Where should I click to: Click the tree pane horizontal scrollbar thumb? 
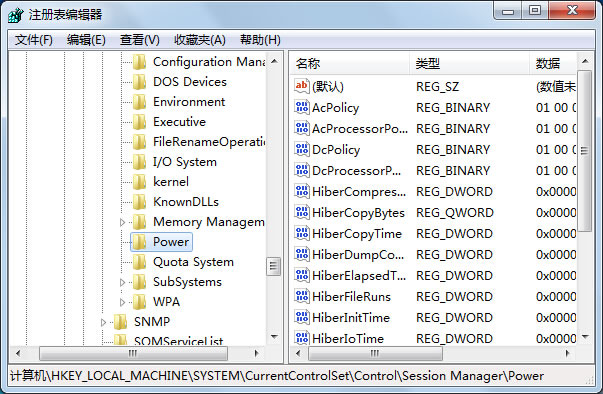(133, 353)
